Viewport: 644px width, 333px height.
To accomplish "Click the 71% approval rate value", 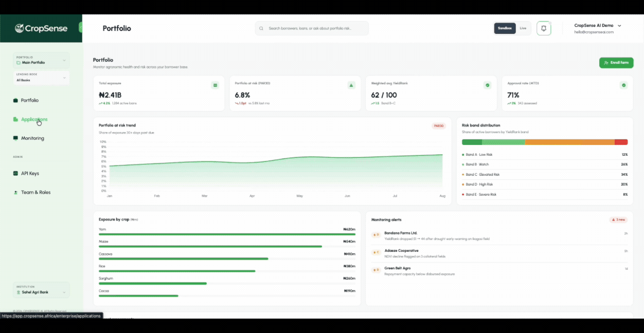I will point(513,95).
